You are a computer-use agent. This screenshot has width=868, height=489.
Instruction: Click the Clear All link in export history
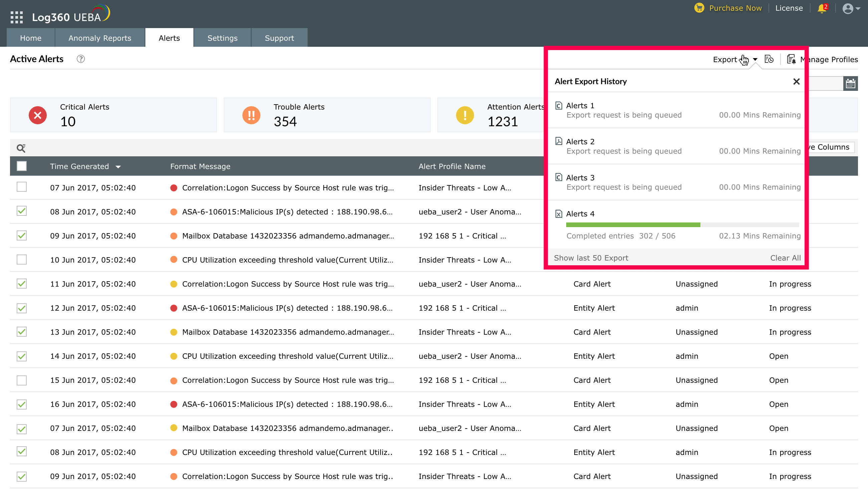(785, 258)
